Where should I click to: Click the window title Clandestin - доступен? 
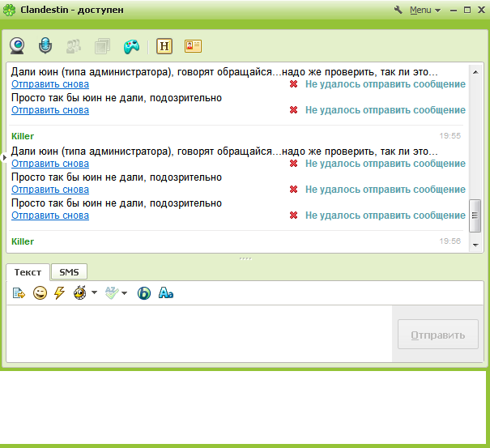pos(72,10)
